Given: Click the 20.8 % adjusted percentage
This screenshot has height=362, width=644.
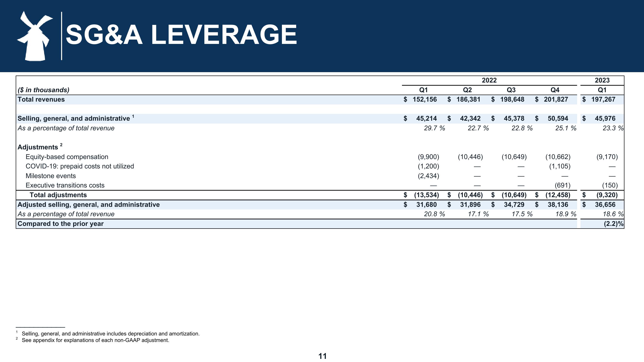Looking at the screenshot, I should pyautogui.click(x=434, y=214).
